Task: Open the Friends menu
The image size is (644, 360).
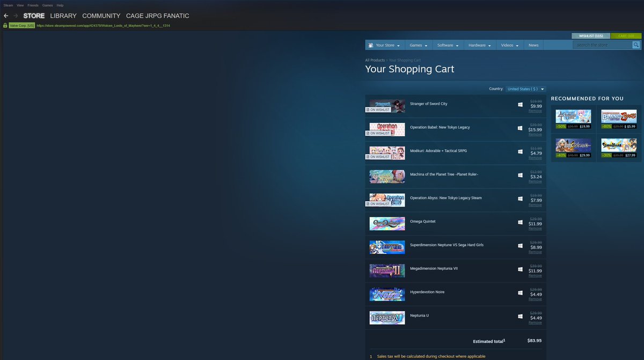Action: tap(33, 5)
